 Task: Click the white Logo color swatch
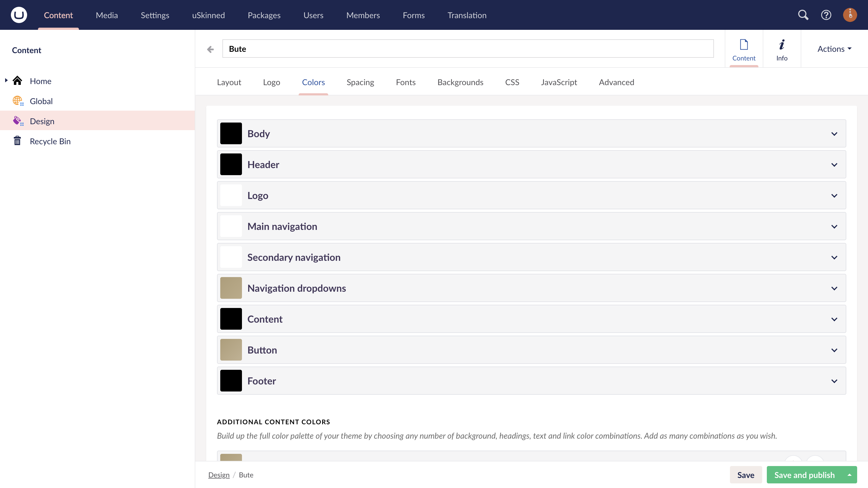click(231, 195)
